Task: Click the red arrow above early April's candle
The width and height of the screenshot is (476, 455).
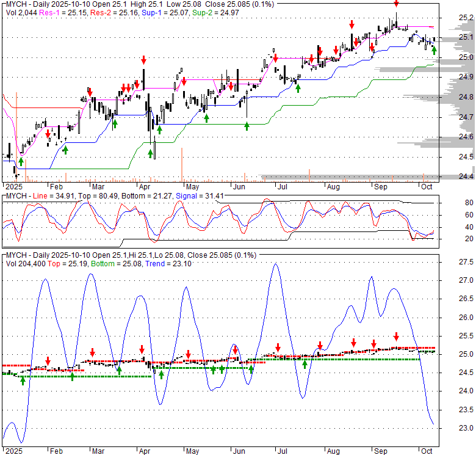Action: 143,60
